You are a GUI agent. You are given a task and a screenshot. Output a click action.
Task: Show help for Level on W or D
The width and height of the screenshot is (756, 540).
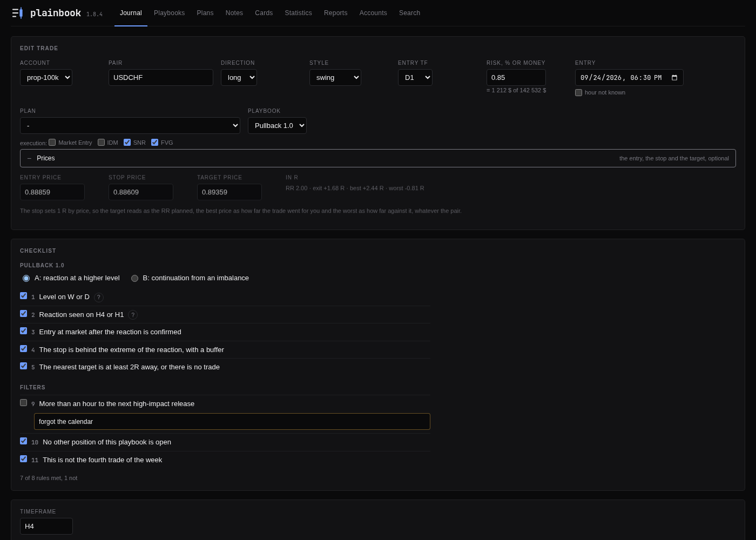click(99, 297)
